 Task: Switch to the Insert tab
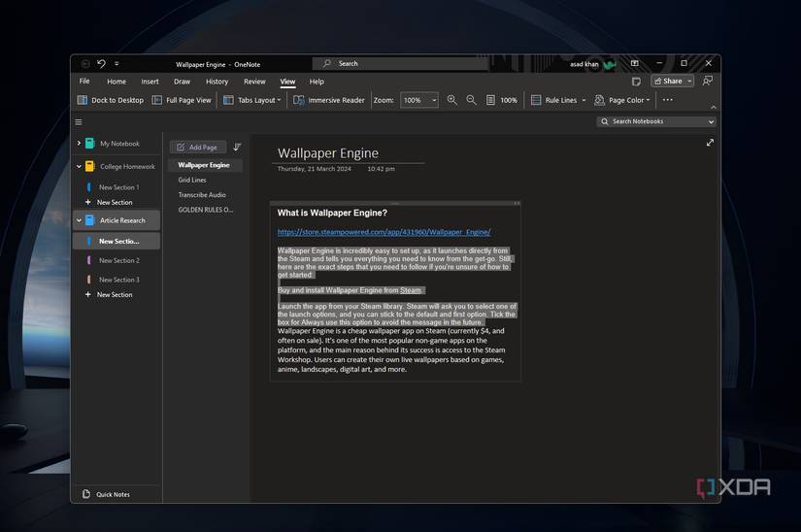(x=150, y=82)
